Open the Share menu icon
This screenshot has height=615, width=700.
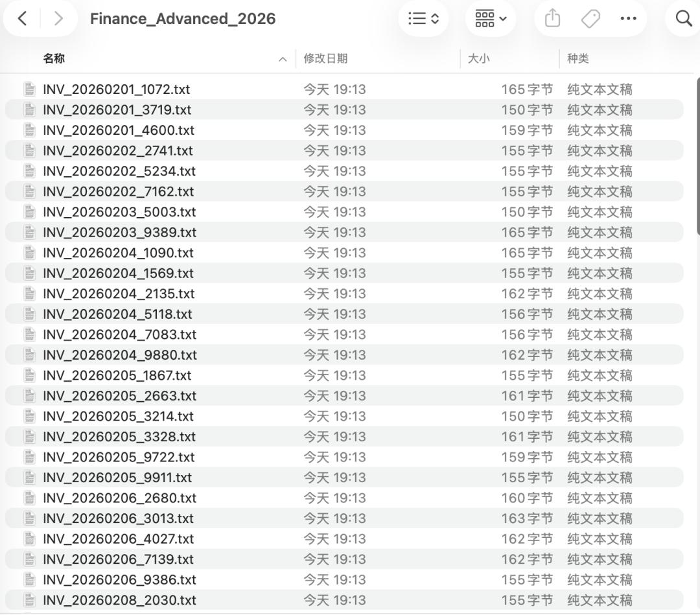[552, 19]
